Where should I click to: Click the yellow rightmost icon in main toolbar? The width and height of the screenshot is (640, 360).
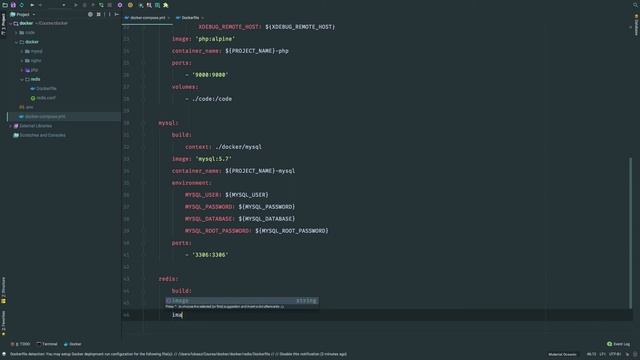[166, 5]
